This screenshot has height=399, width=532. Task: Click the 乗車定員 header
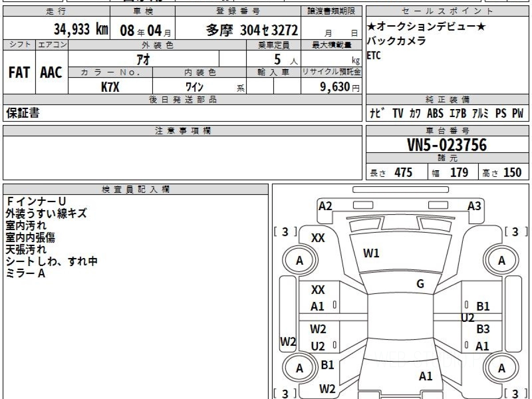[274, 45]
